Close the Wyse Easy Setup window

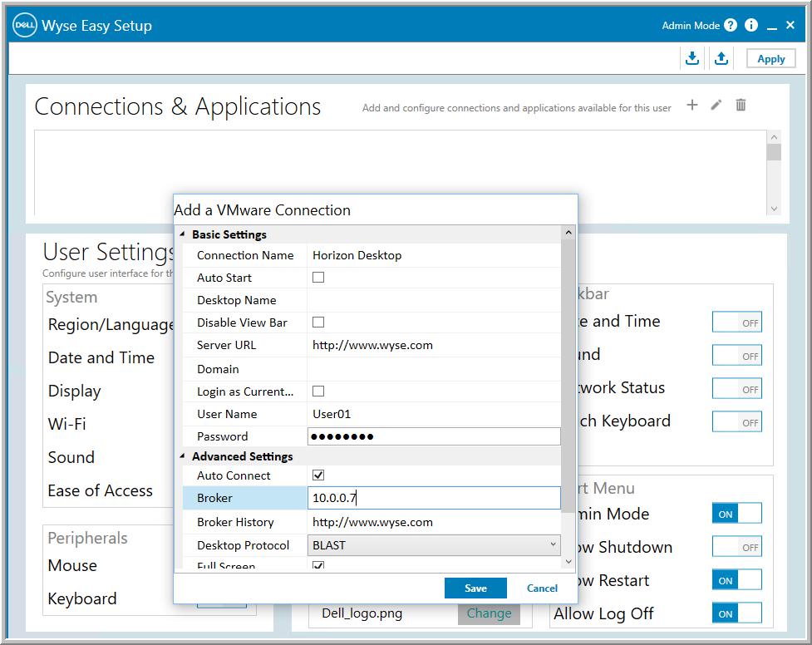[x=790, y=25]
